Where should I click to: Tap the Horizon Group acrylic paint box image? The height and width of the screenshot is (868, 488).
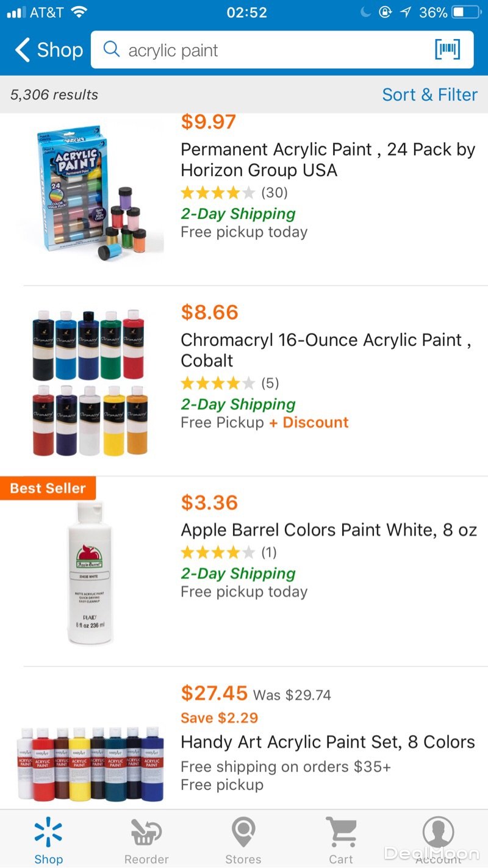pos(91,192)
